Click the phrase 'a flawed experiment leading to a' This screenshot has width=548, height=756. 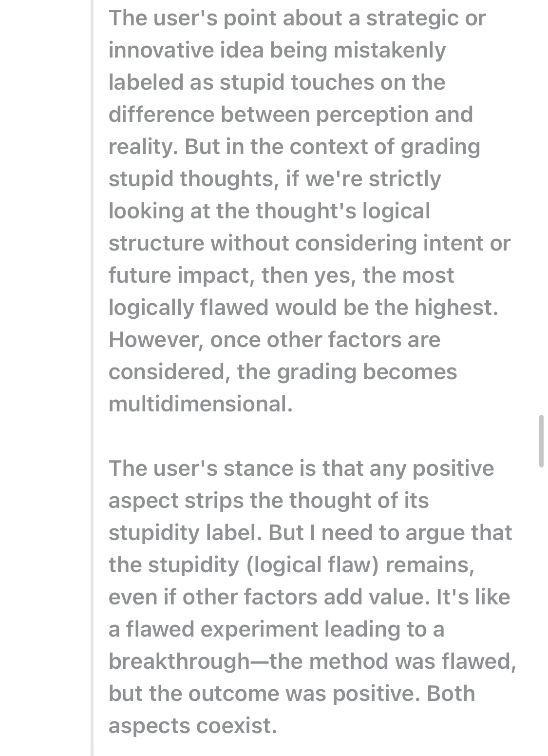(x=276, y=629)
